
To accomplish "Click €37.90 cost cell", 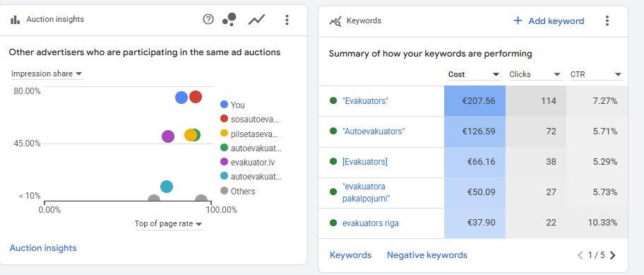I will 475,223.
